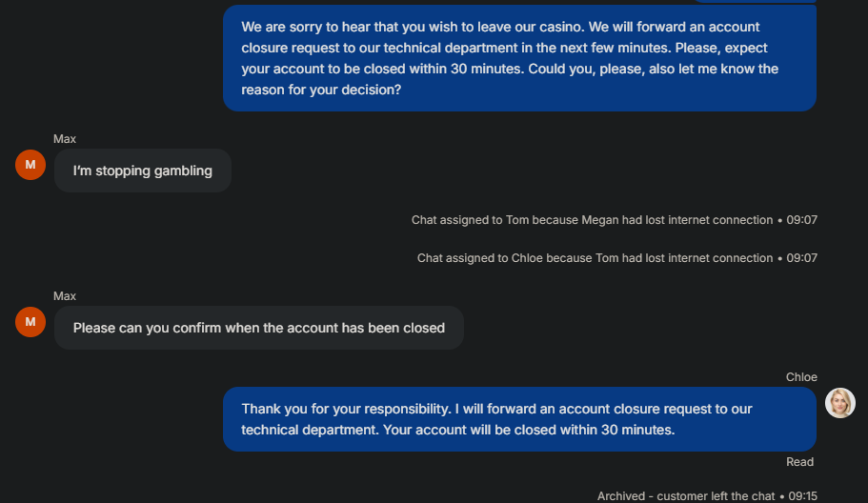
Task: Click Max's avatar beside "I'm stopping gambling"
Action: click(x=30, y=165)
